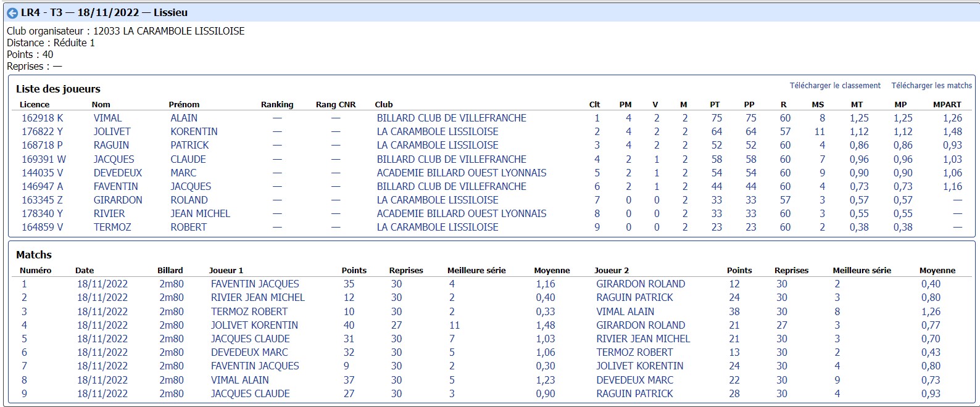Click the back arrow icon beside LR4 - T3
Viewport: 980px width, 407px height.
pos(12,13)
